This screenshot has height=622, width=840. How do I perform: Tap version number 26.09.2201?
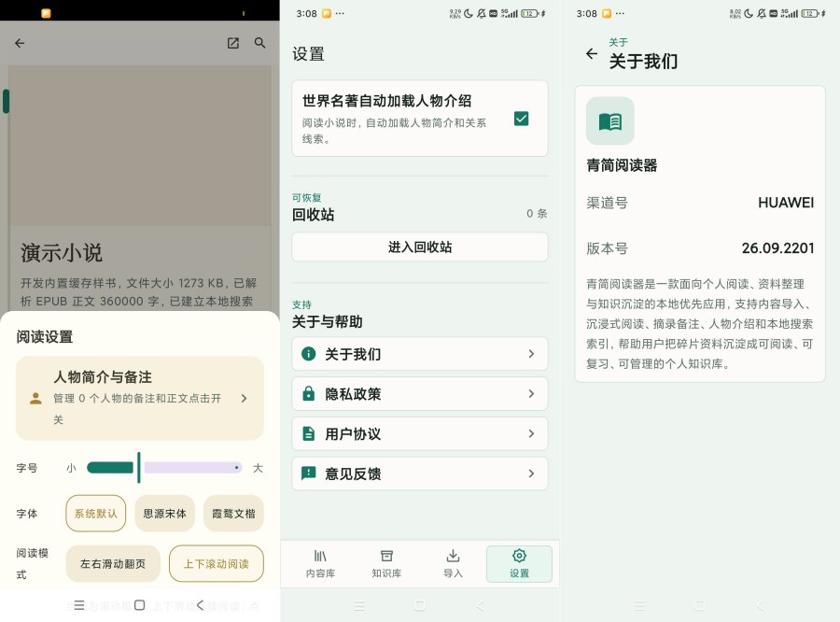pos(777,248)
